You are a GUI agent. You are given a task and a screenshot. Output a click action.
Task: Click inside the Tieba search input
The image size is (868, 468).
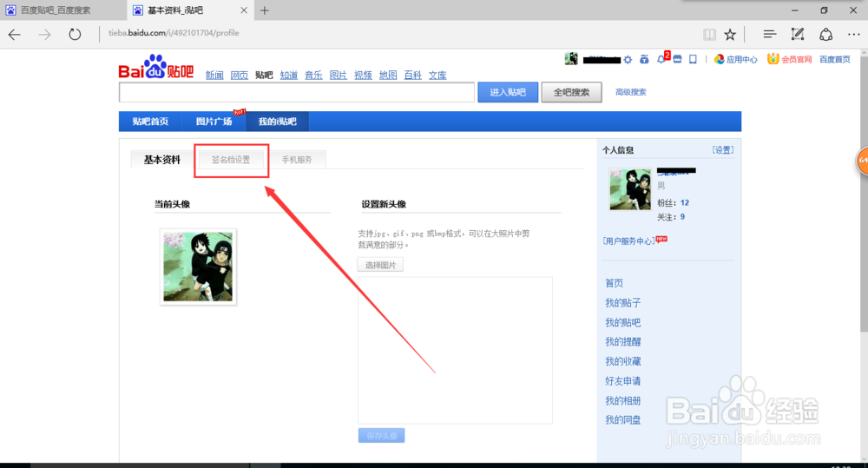(297, 92)
